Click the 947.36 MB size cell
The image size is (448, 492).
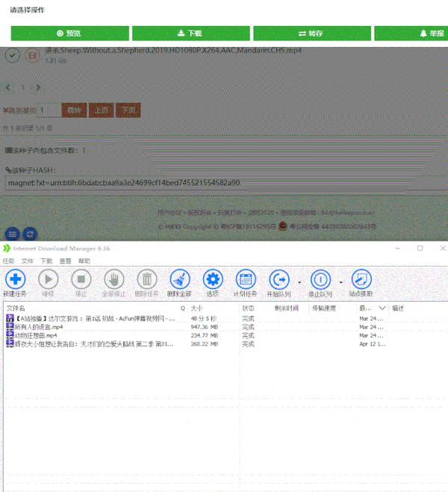click(x=205, y=327)
